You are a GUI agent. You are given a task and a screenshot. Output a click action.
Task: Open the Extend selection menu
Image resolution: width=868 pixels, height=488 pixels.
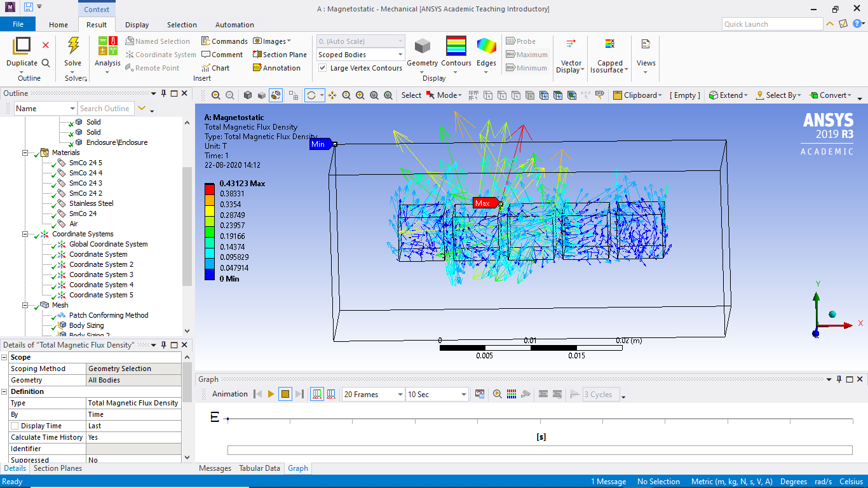[729, 95]
